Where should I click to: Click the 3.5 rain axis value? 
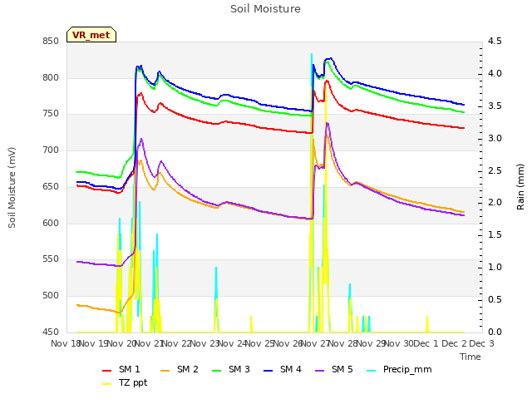click(495, 106)
